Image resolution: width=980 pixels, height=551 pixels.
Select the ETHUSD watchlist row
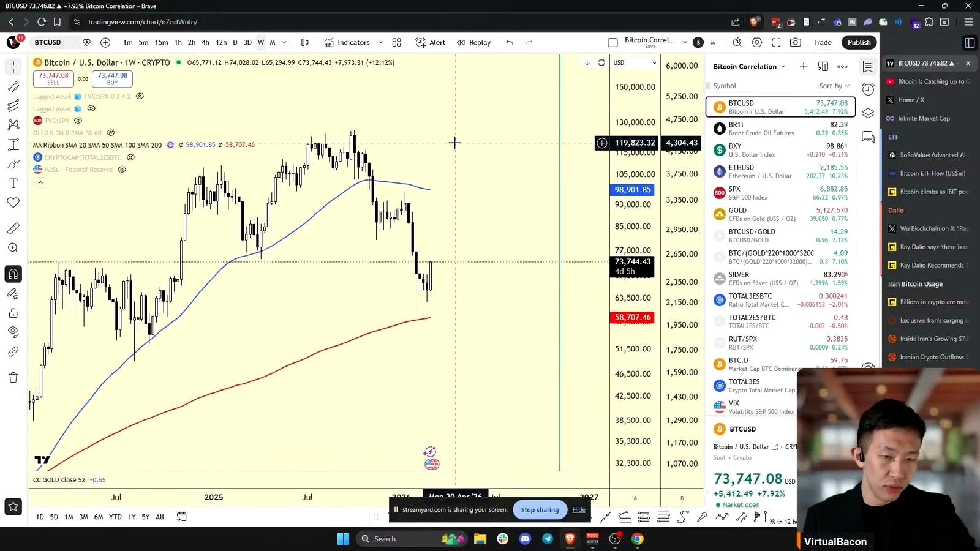pos(780,171)
